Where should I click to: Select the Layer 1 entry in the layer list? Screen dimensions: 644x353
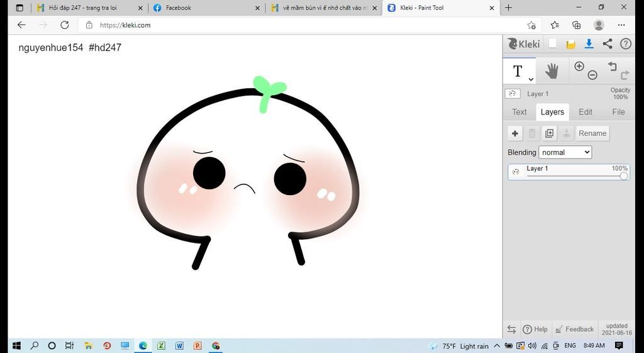569,172
